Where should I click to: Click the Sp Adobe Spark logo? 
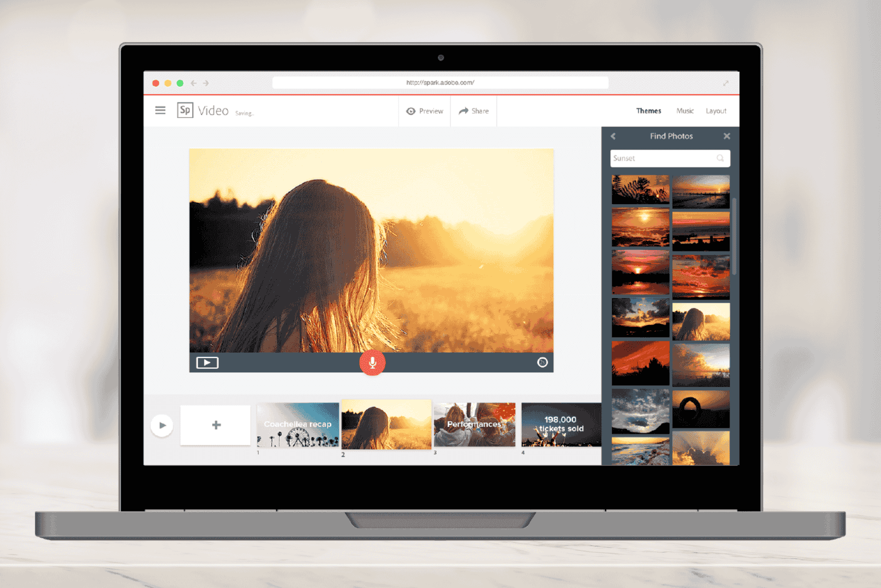pyautogui.click(x=185, y=110)
